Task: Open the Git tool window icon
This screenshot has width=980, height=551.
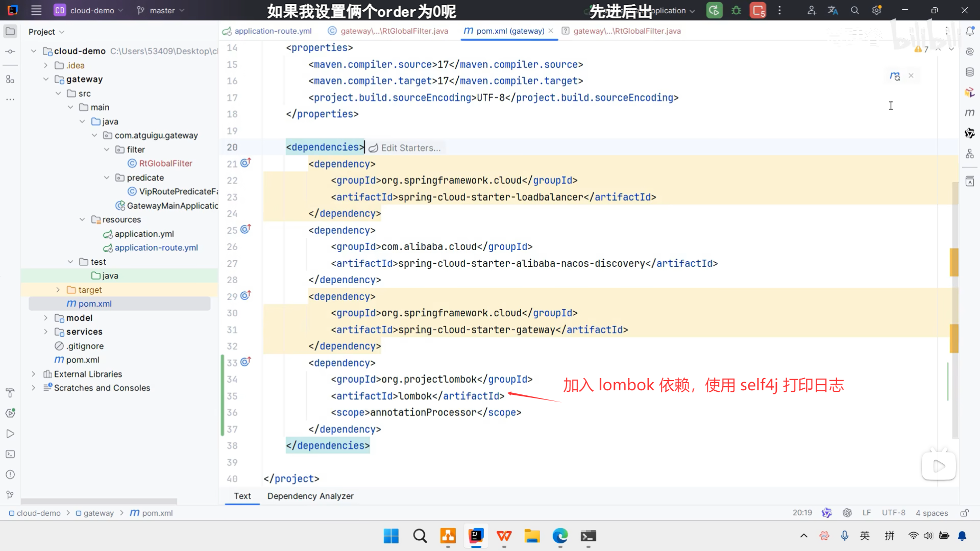Action: [10, 495]
